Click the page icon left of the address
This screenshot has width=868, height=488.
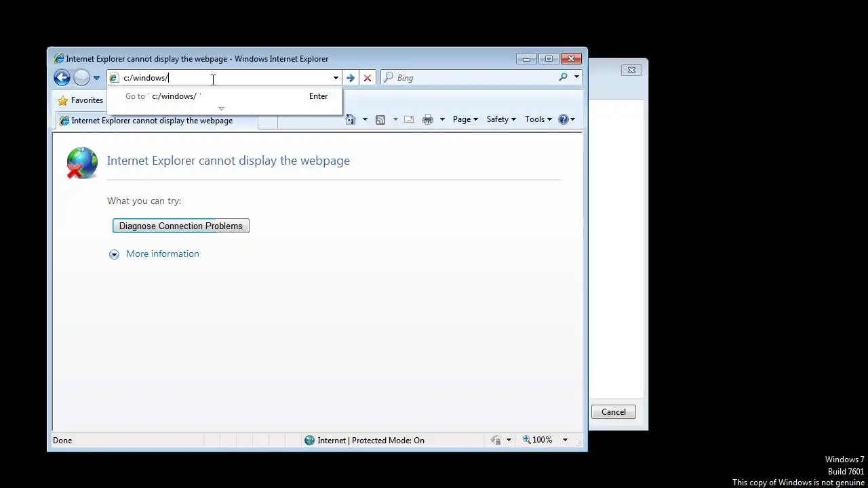point(114,78)
